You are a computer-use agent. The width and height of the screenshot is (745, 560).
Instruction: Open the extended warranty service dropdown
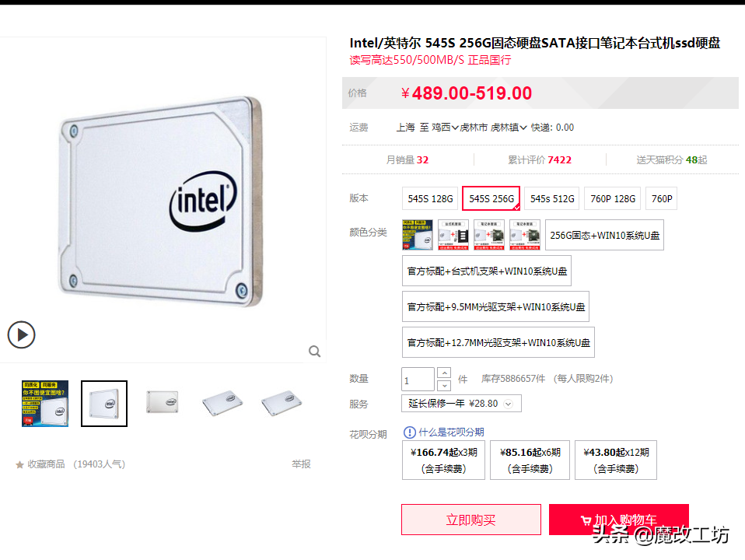point(461,404)
